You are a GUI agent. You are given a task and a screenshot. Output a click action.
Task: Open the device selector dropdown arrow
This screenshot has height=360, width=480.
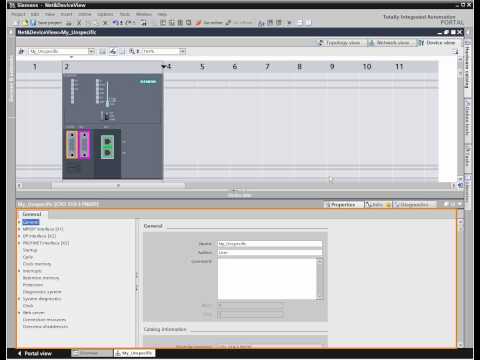(91, 51)
